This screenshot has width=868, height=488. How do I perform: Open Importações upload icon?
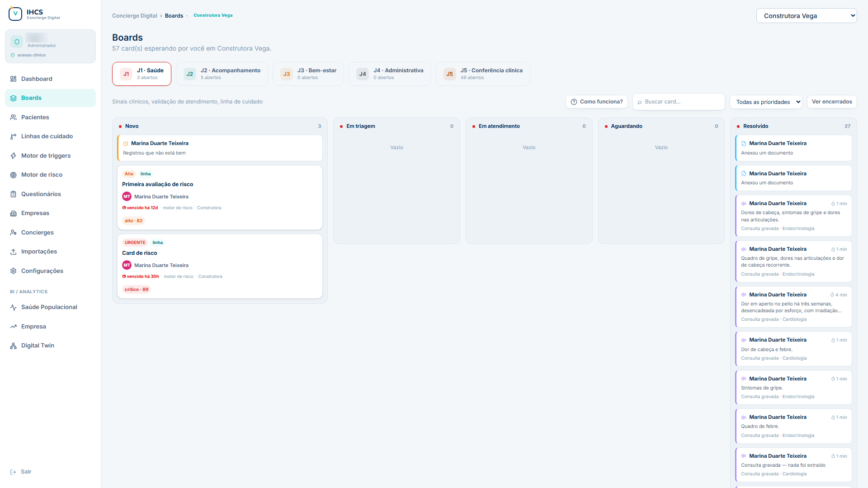coord(13,252)
